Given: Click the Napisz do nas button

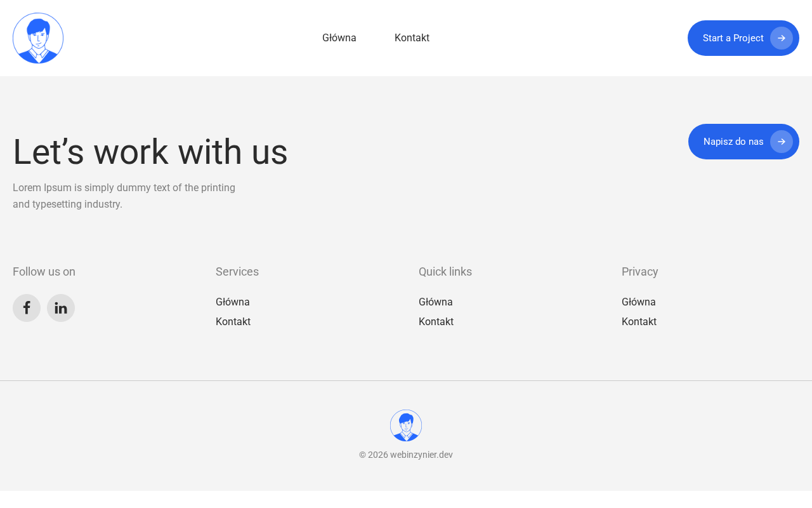Looking at the screenshot, I should (x=743, y=142).
